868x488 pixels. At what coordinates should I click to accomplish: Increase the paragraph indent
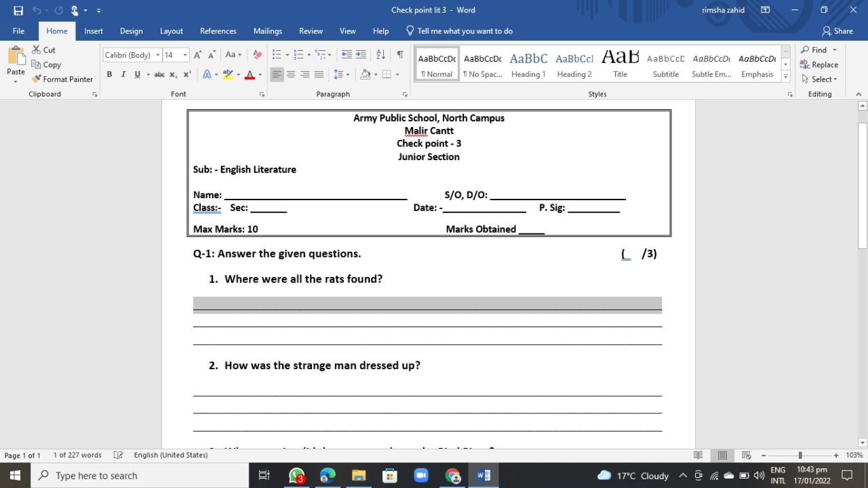click(361, 55)
